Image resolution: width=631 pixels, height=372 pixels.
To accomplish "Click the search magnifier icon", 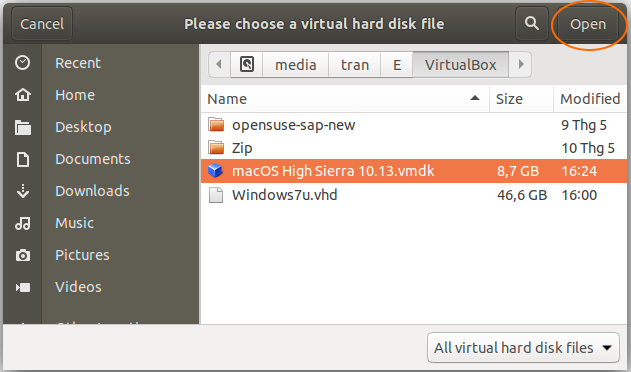I will pyautogui.click(x=532, y=23).
